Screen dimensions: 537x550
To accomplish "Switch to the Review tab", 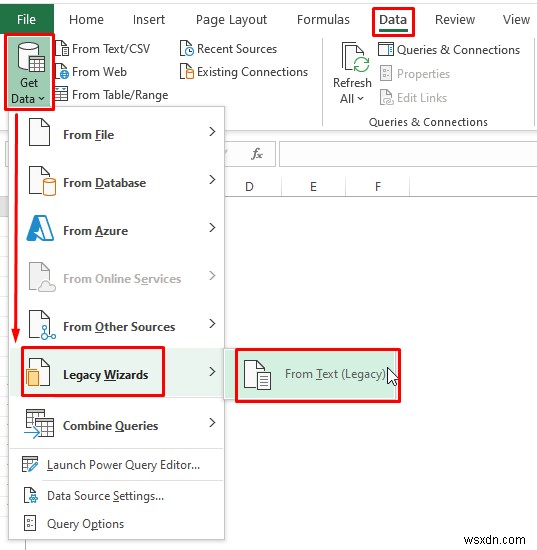I will pos(455,20).
